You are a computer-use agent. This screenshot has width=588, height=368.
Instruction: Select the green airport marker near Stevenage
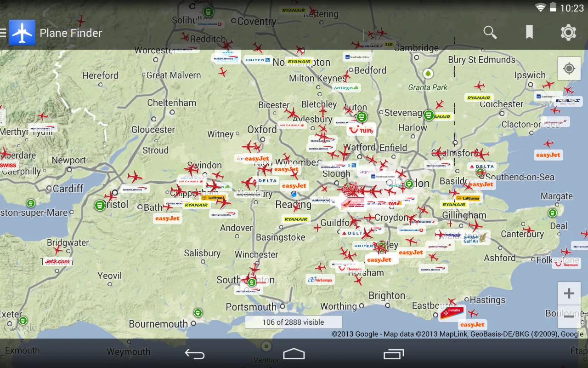click(x=429, y=115)
